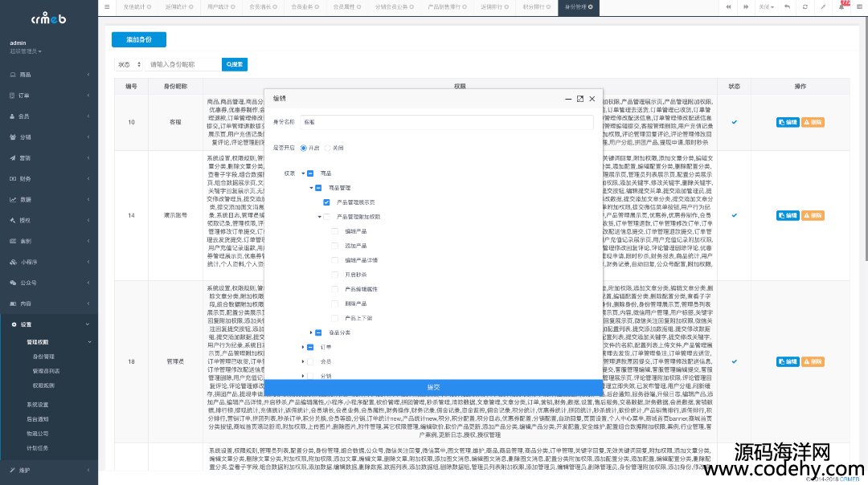The image size is (868, 485).
Task: Uncheck the 产品管理展示页 checkbox
Action: pos(327,202)
